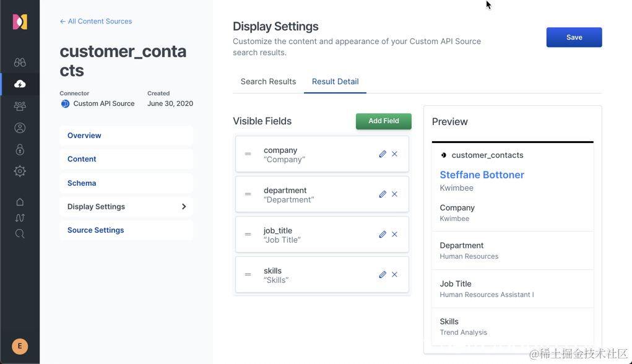Click the user profile circle icon

tap(20, 128)
